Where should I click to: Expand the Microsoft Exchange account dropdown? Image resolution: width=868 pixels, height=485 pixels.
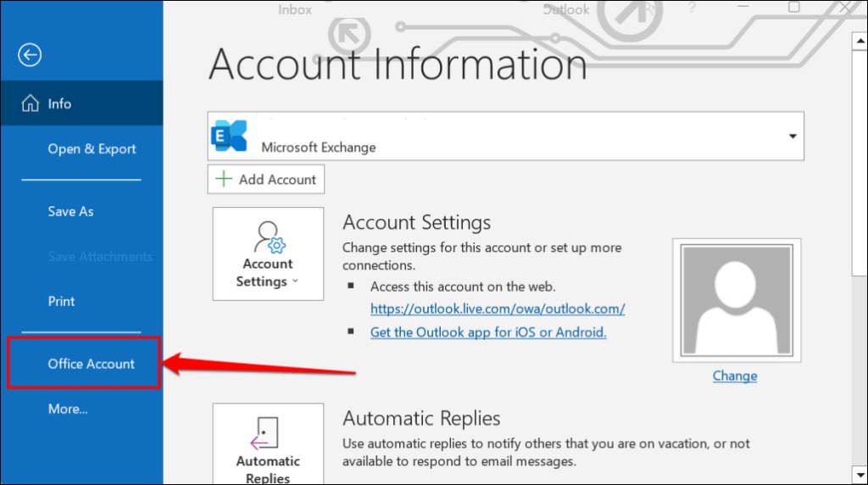click(x=793, y=137)
